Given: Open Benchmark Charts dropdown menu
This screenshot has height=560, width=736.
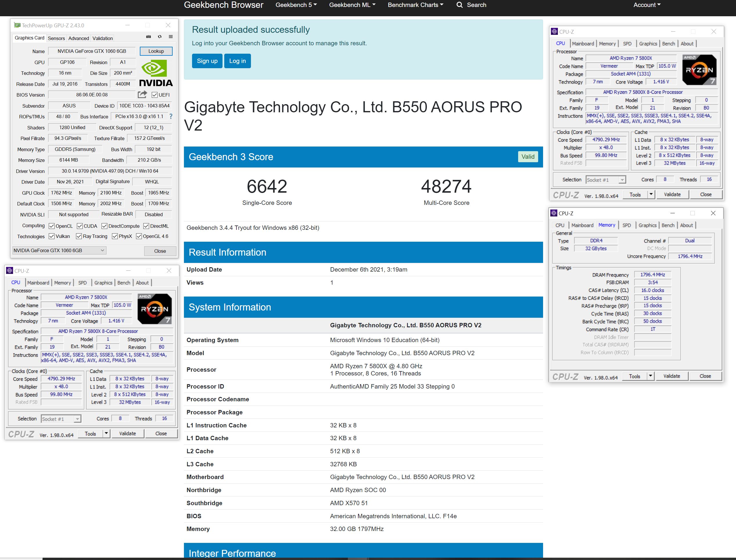Looking at the screenshot, I should pyautogui.click(x=415, y=5).
